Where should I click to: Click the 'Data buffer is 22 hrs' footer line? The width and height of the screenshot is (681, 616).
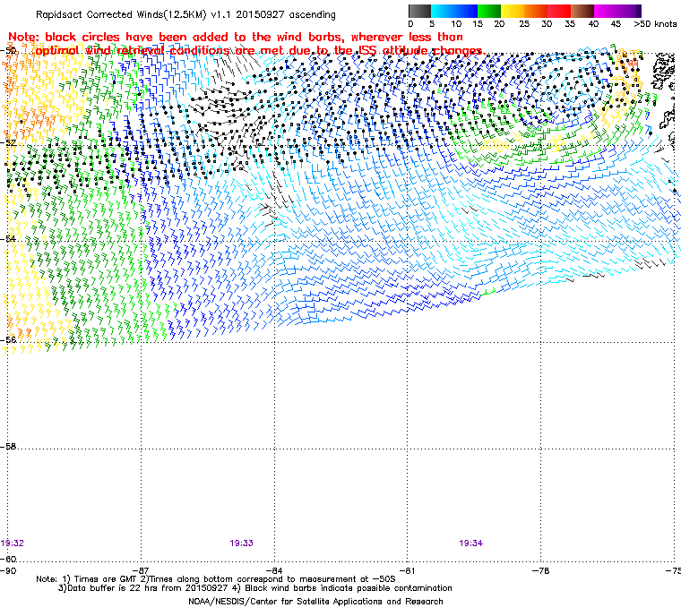point(255,588)
